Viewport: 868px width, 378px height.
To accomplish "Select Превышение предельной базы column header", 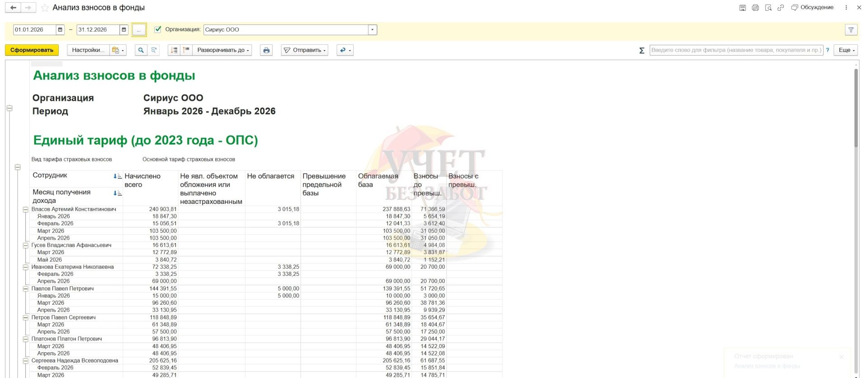I will tap(328, 189).
